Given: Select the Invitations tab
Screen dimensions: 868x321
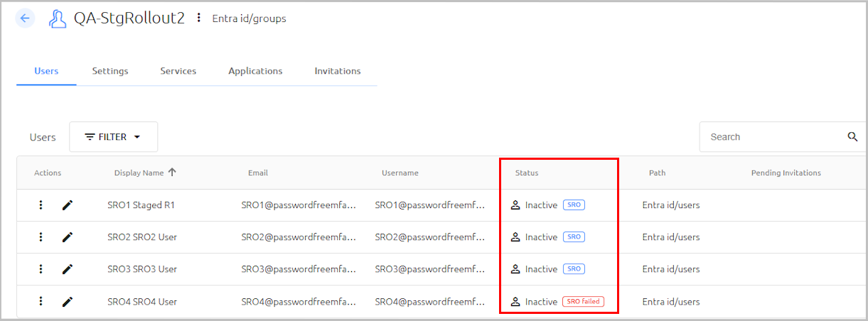Looking at the screenshot, I should click(x=338, y=71).
